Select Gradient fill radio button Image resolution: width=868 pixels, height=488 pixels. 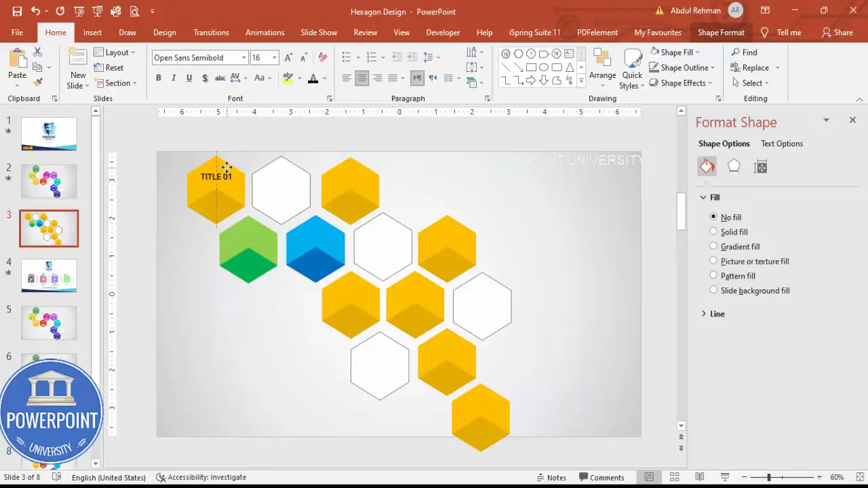point(713,246)
